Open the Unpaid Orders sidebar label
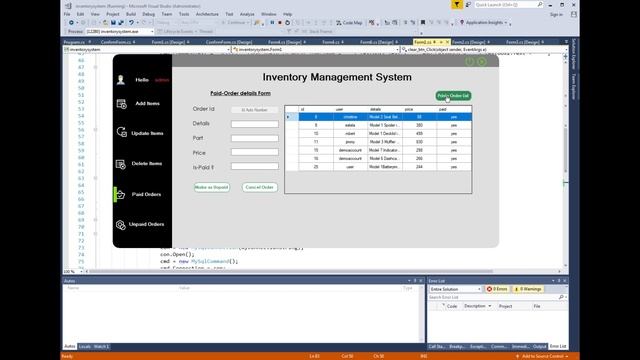 (x=146, y=224)
